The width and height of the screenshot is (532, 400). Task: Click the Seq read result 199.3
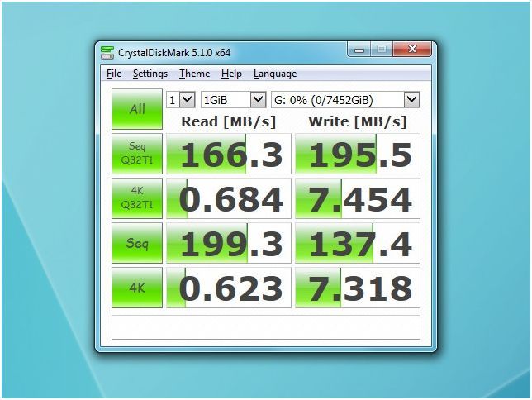point(229,243)
